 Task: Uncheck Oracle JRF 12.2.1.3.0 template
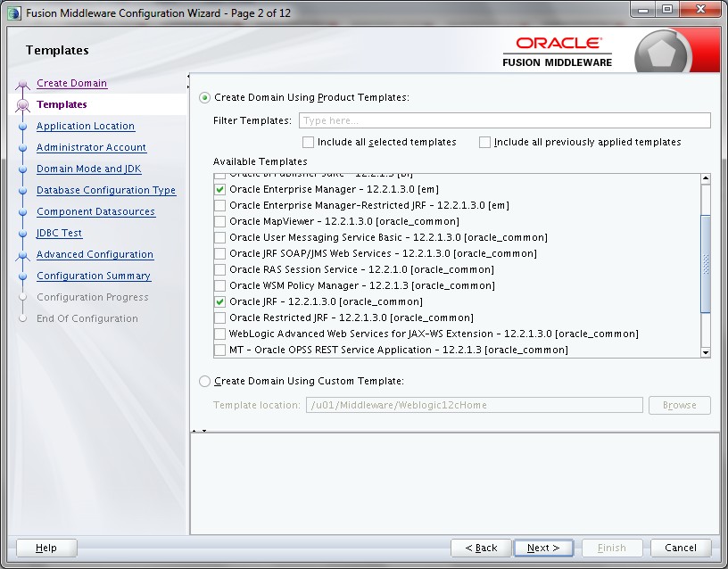[219, 301]
